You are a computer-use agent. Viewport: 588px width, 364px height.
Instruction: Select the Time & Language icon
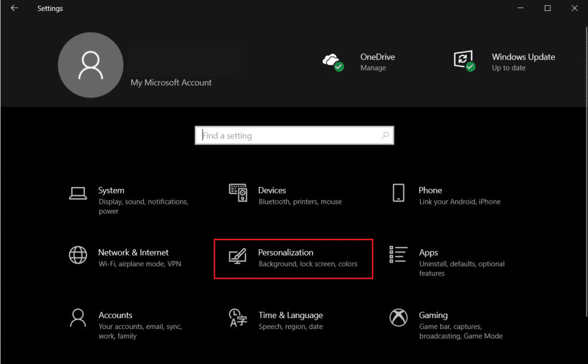coord(238,317)
